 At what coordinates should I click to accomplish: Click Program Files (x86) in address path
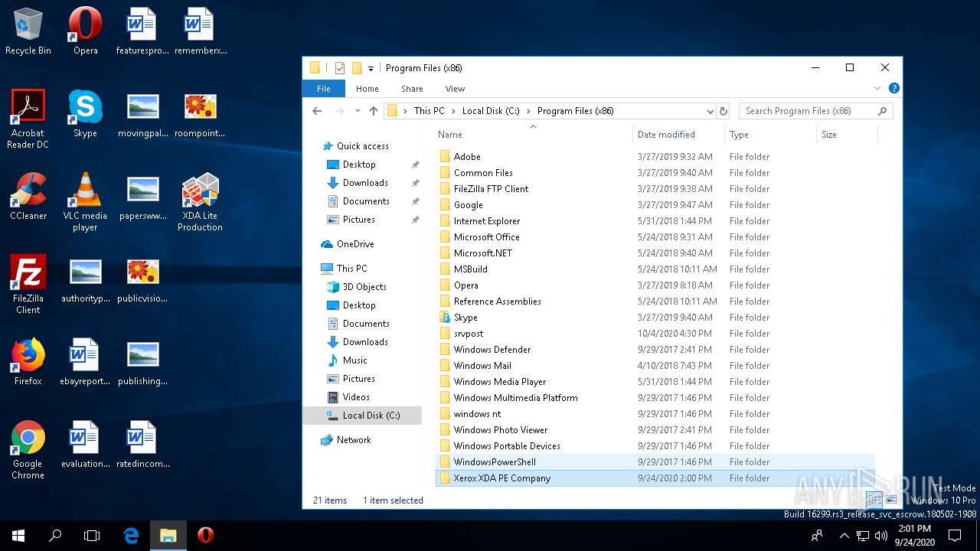(576, 111)
